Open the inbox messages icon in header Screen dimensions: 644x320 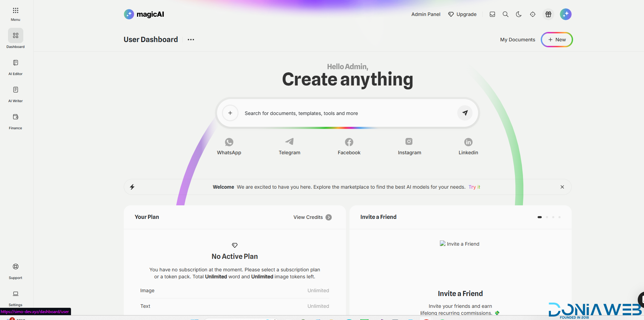click(x=492, y=14)
